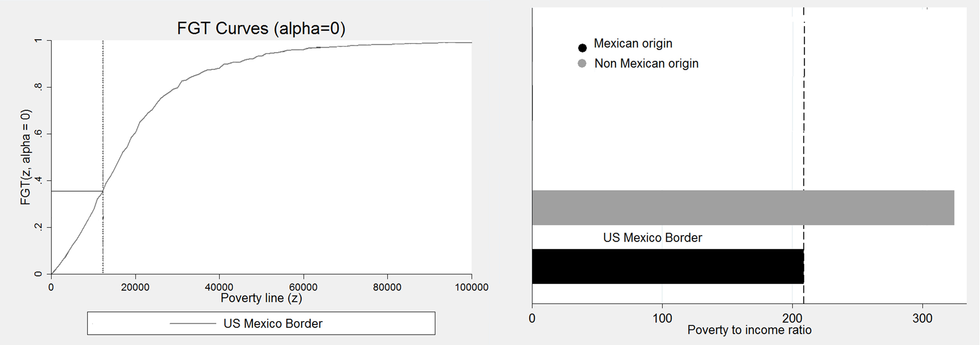Click the 'Poverty line (z)' x-axis title
Image resolution: width=980 pixels, height=345 pixels.
(261, 298)
